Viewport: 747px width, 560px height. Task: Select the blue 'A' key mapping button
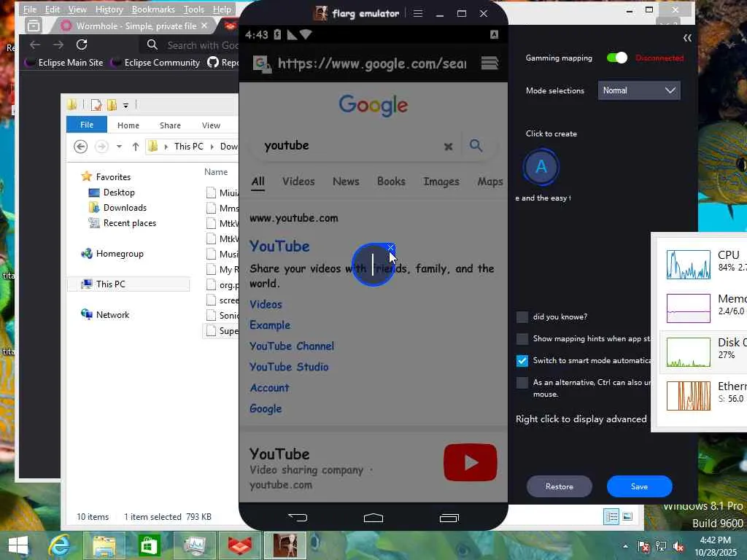pos(541,167)
